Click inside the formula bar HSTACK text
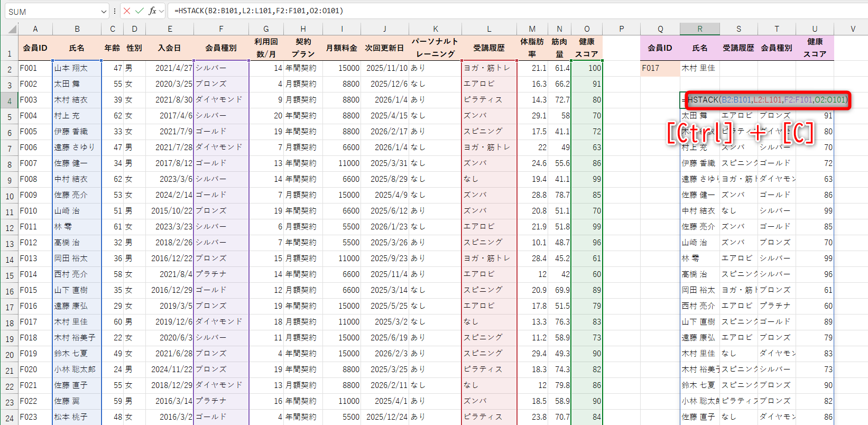Image resolution: width=868 pixels, height=425 pixels. pos(259,11)
